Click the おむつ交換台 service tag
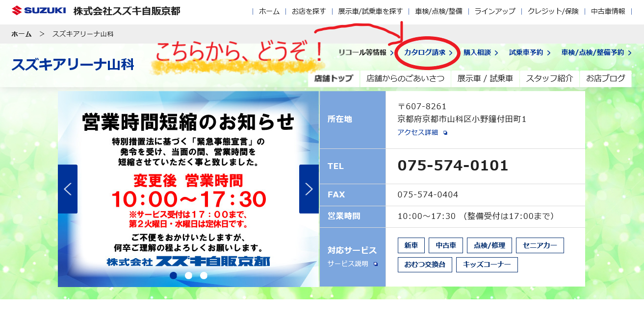Screen dimensions: 644x313 (x=425, y=265)
